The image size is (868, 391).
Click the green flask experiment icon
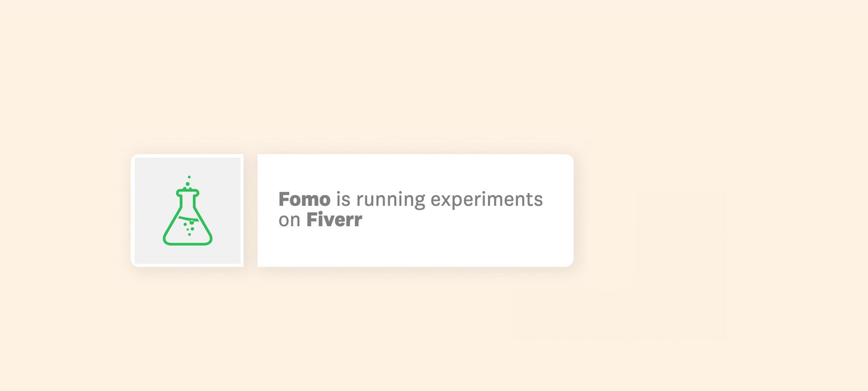pos(188,211)
